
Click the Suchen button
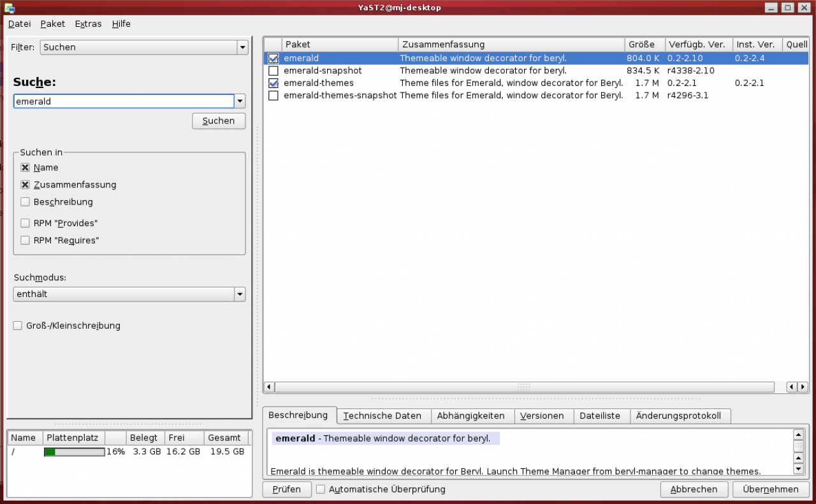coord(219,121)
